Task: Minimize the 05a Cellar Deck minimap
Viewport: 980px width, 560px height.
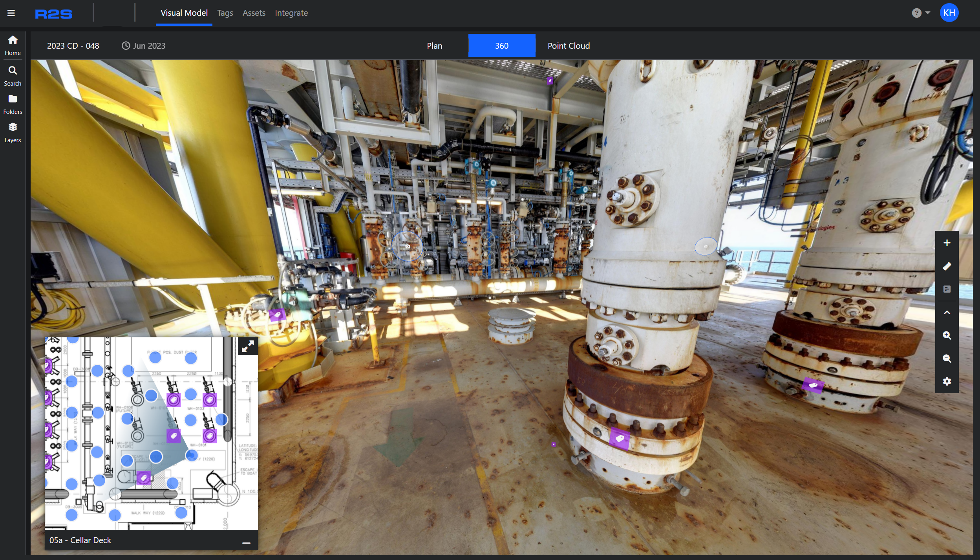Action: (x=246, y=543)
